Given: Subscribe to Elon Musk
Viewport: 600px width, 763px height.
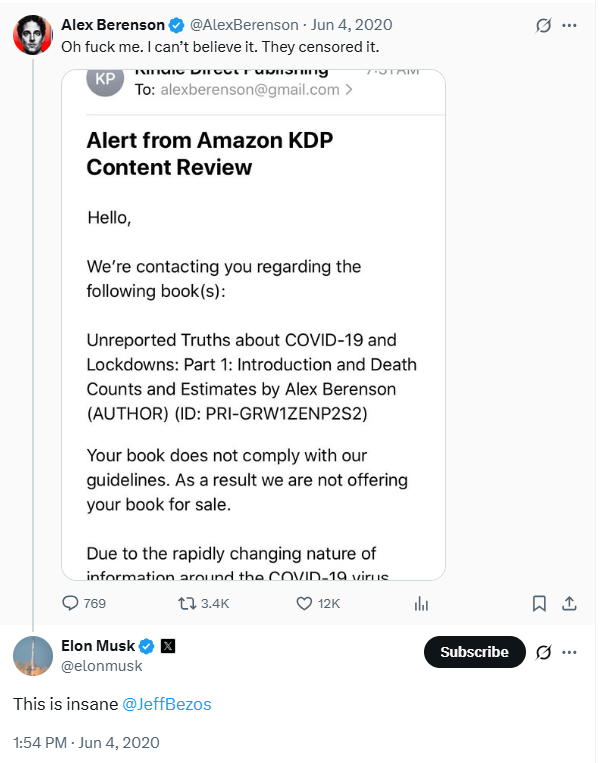Looking at the screenshot, I should tap(474, 652).
